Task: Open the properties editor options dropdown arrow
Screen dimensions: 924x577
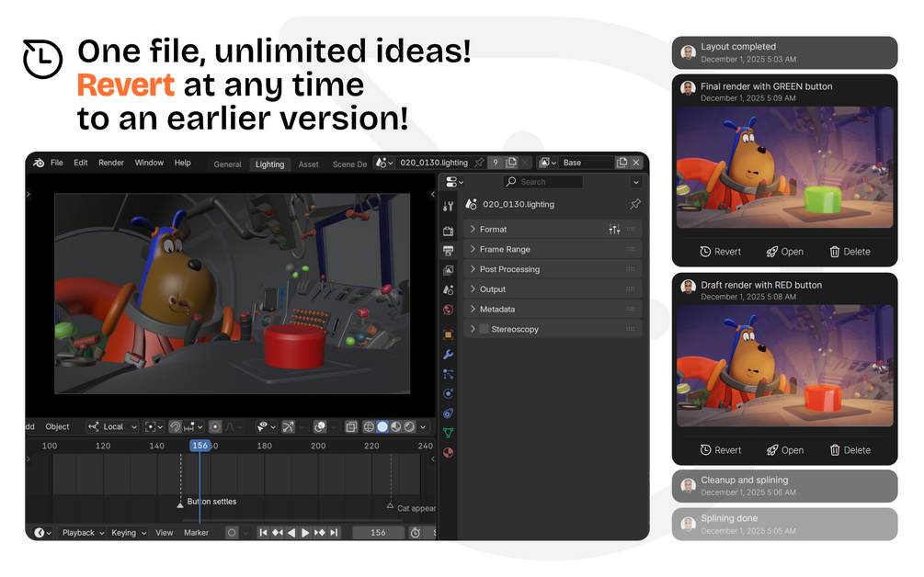Action: click(636, 182)
